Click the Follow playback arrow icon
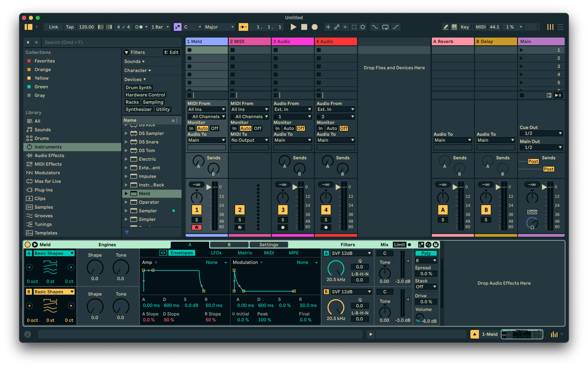Viewport: 588px width, 368px height. point(243,27)
